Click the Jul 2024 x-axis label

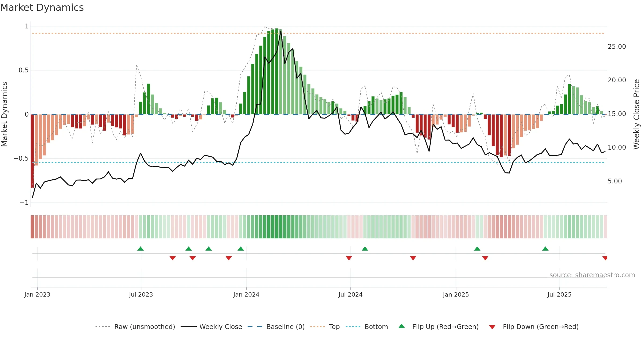click(x=350, y=294)
